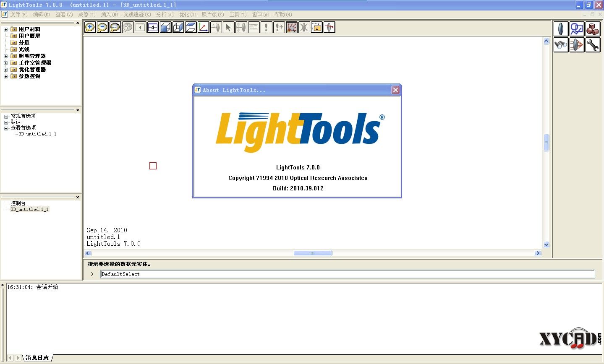
Task: Expand the 用户材料 tree node
Action: coord(6,29)
